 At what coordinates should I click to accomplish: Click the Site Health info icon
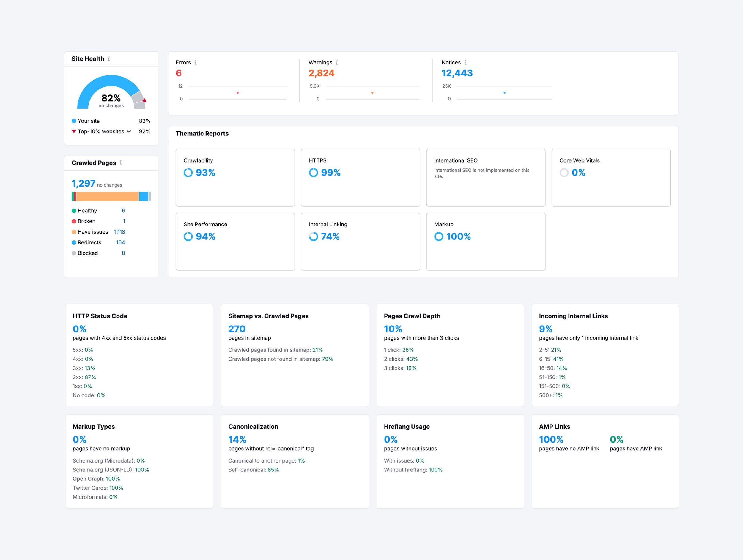pyautogui.click(x=109, y=59)
